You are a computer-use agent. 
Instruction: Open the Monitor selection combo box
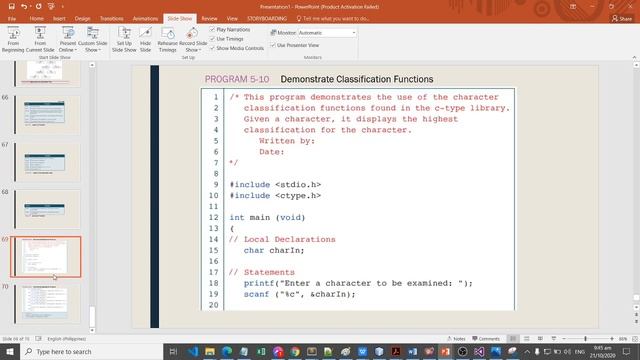click(x=327, y=33)
